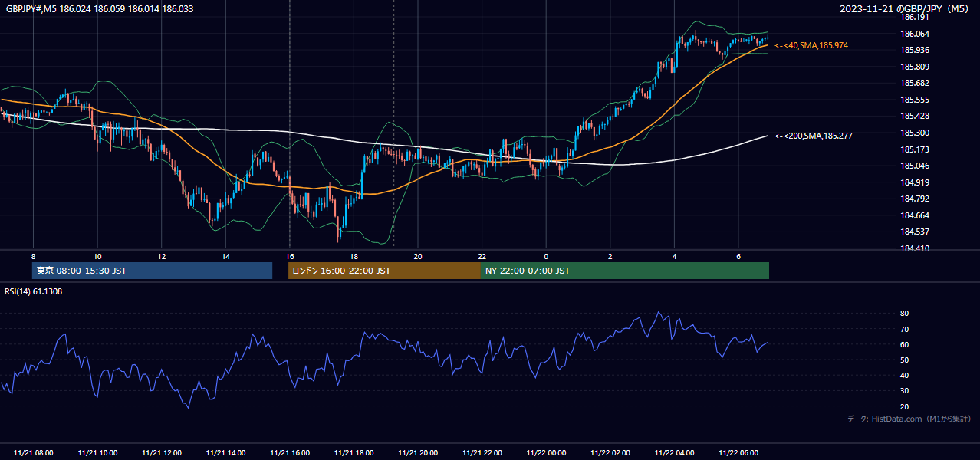Click the 185.428 price axis label
This screenshot has height=460, width=980.
click(x=914, y=116)
